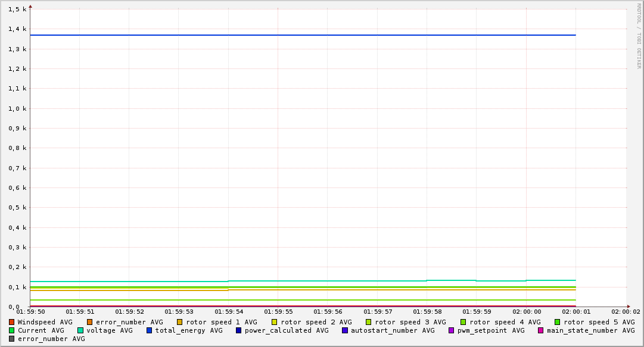Image resolution: width=644 pixels, height=347 pixels.
Task: Click the teal voltage AVG legend swatch
Action: coord(80,330)
